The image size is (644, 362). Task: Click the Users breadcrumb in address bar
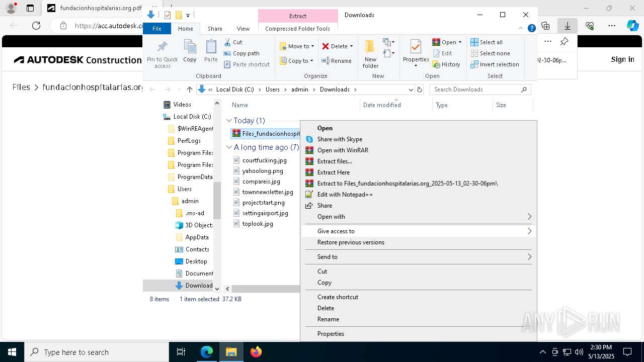[272, 89]
